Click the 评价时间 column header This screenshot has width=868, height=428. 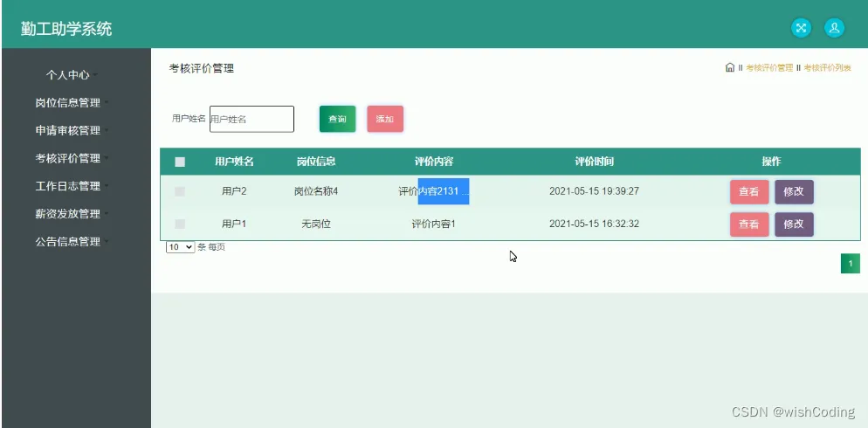click(x=594, y=162)
